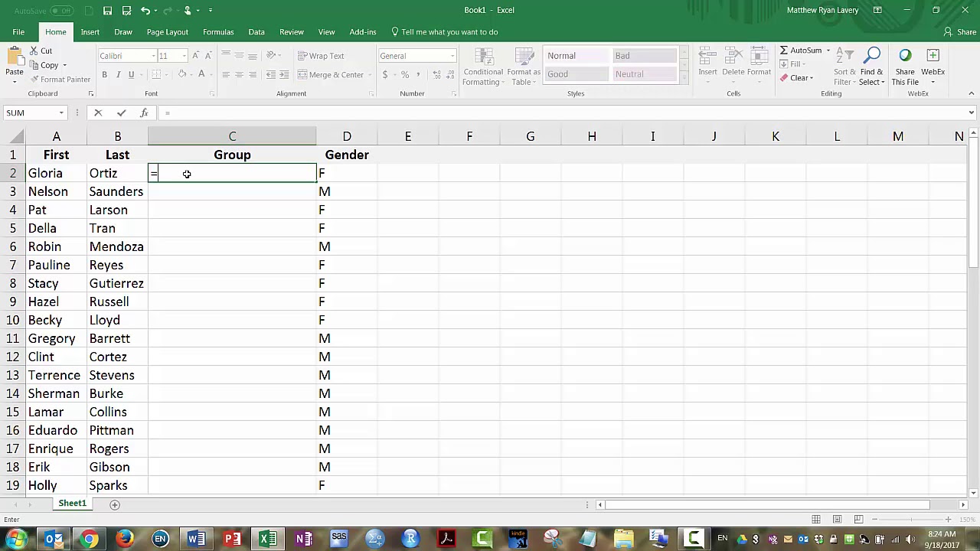This screenshot has width=980, height=551.
Task: Toggle Wrap Text
Action: 321,56
